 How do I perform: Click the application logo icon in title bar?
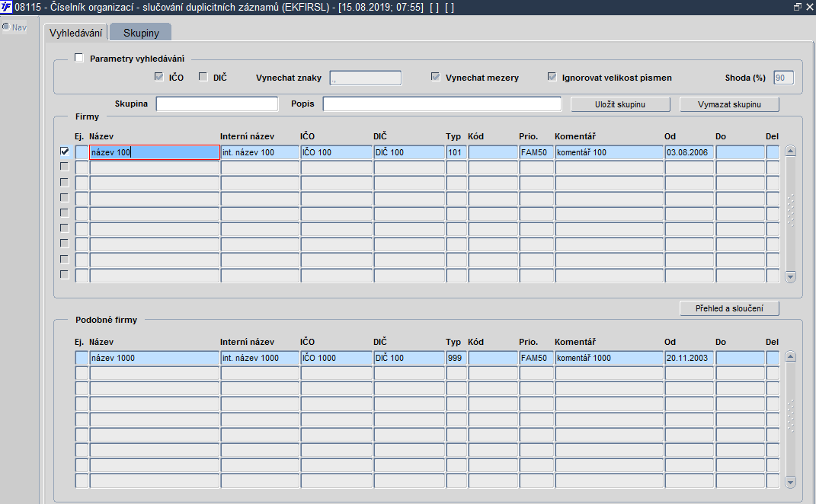[x=6, y=8]
